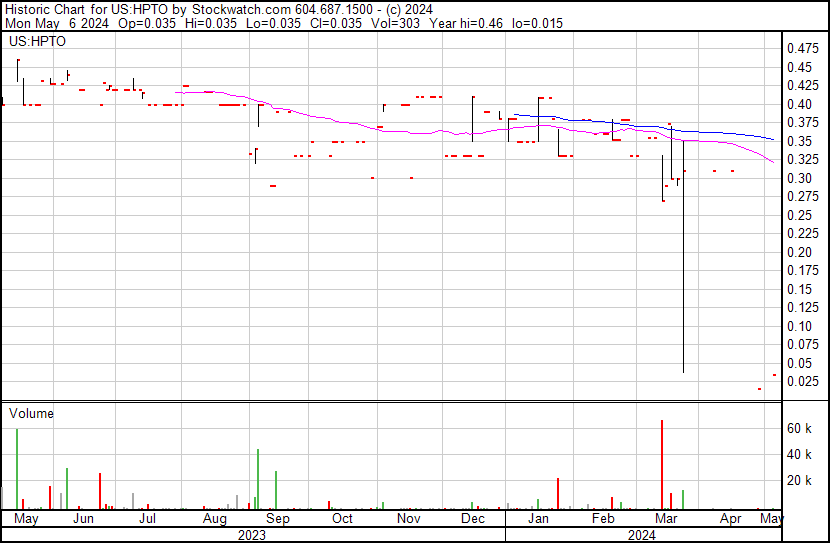This screenshot has width=830, height=543.
Task: Click the Jun month label on time axis
Action: [83, 519]
